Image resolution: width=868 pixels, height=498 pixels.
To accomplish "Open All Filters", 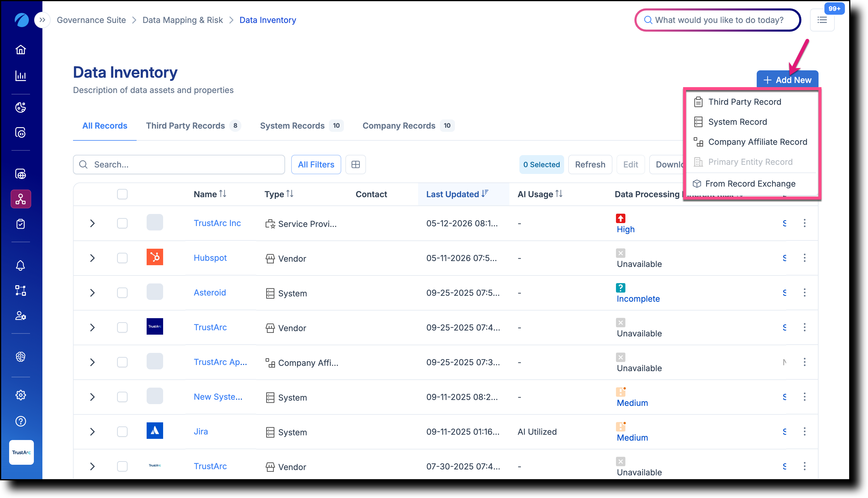I will (x=316, y=165).
